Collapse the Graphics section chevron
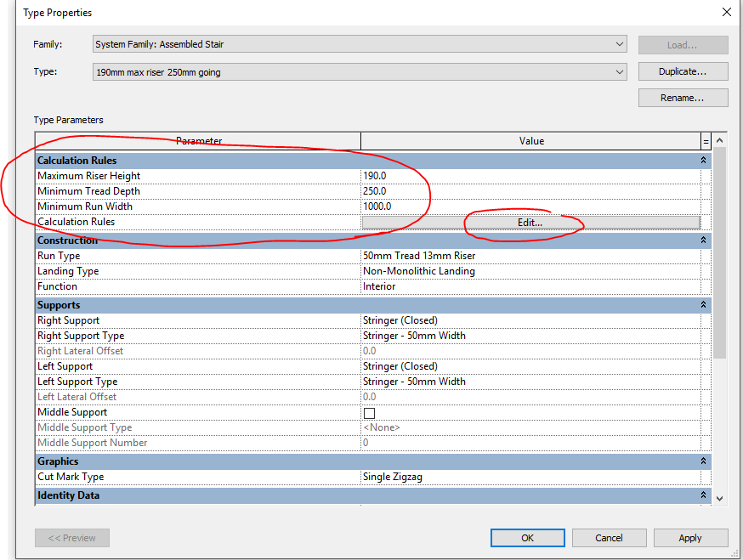Image resolution: width=743 pixels, height=560 pixels. [703, 461]
